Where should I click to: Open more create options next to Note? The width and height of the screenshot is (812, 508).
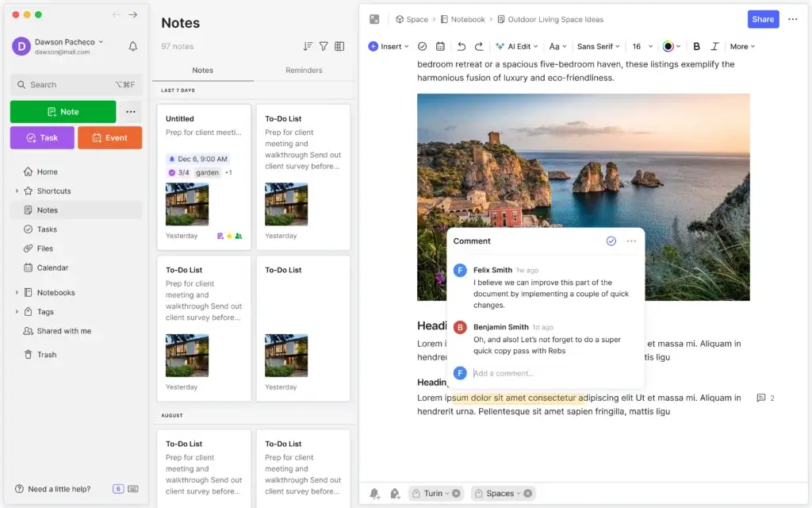131,112
